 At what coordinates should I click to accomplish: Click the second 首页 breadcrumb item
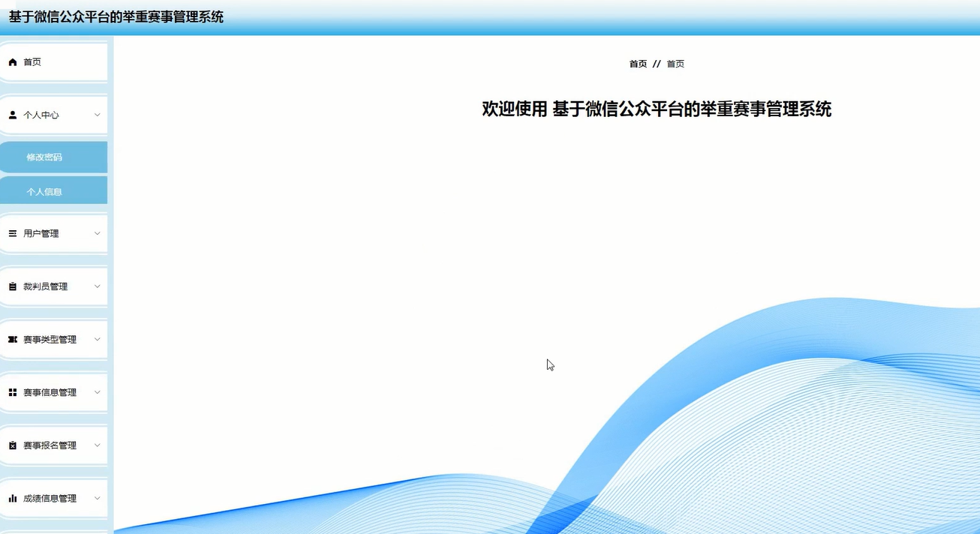(675, 64)
